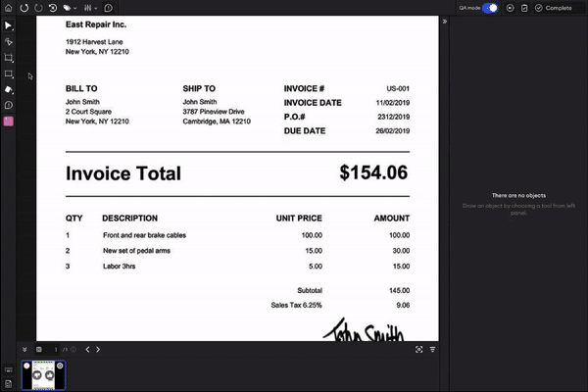Screen dimensions: 588x392
Task: Select the rectangle bounding box tool
Action: click(8, 73)
